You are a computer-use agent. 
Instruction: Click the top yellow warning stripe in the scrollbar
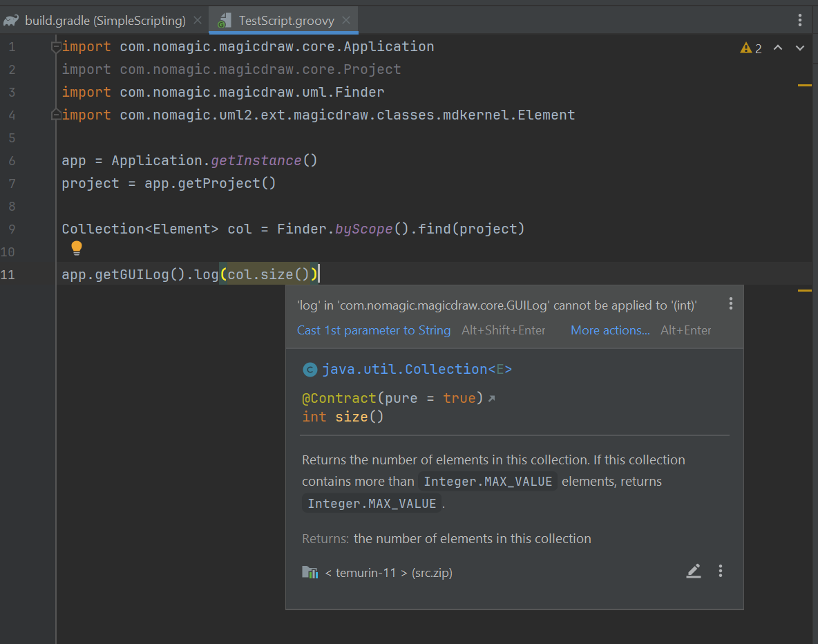(x=804, y=85)
